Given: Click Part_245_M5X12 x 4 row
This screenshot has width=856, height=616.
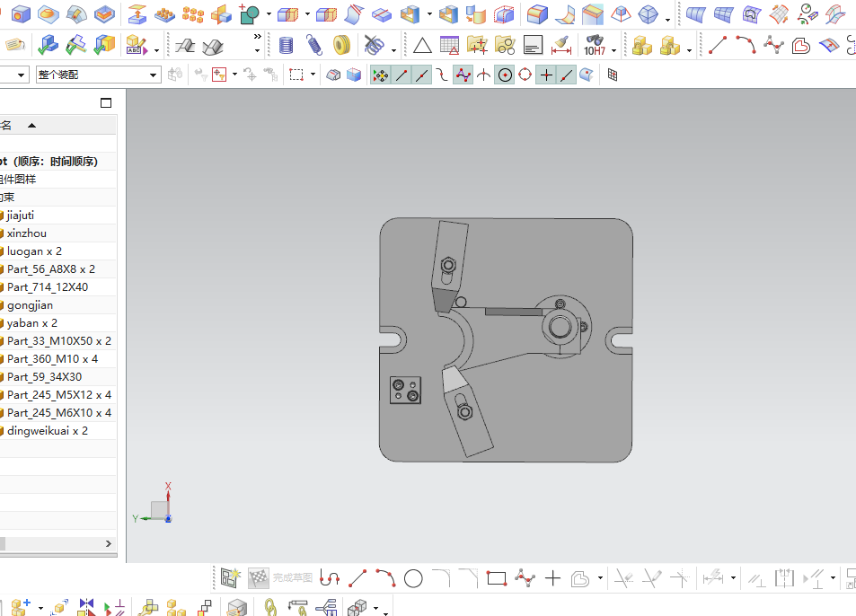Looking at the screenshot, I should (58, 394).
